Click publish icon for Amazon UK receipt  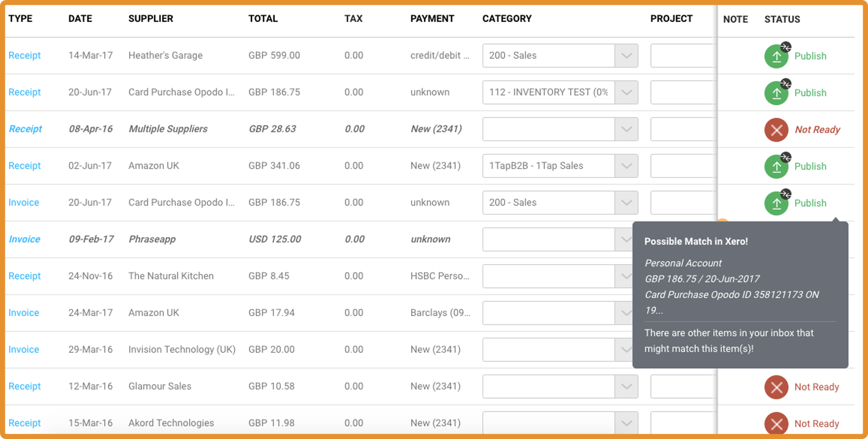(x=776, y=167)
